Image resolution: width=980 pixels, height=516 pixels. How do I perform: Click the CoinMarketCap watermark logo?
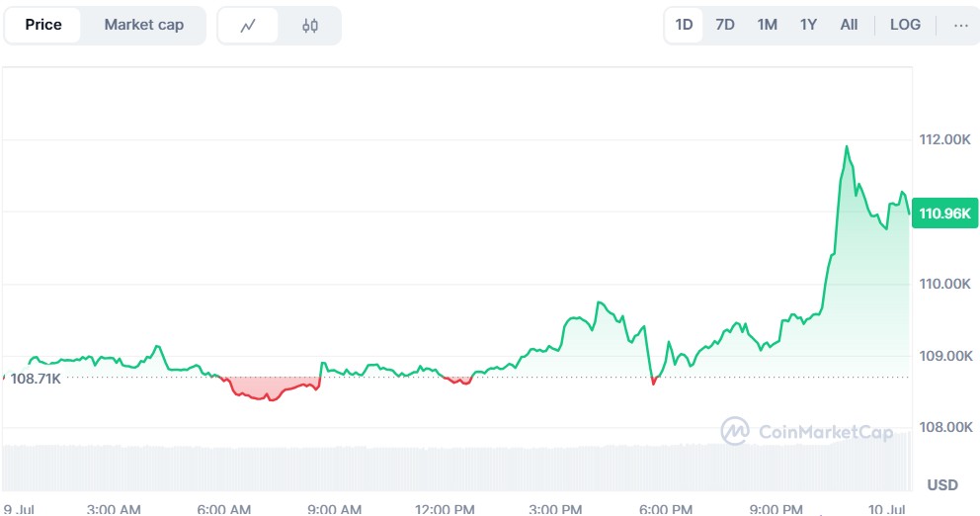tap(806, 431)
